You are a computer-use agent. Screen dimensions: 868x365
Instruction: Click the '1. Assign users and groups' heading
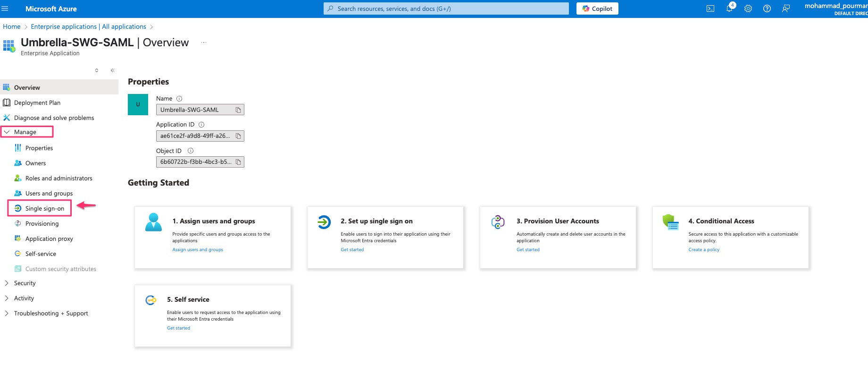(x=214, y=221)
